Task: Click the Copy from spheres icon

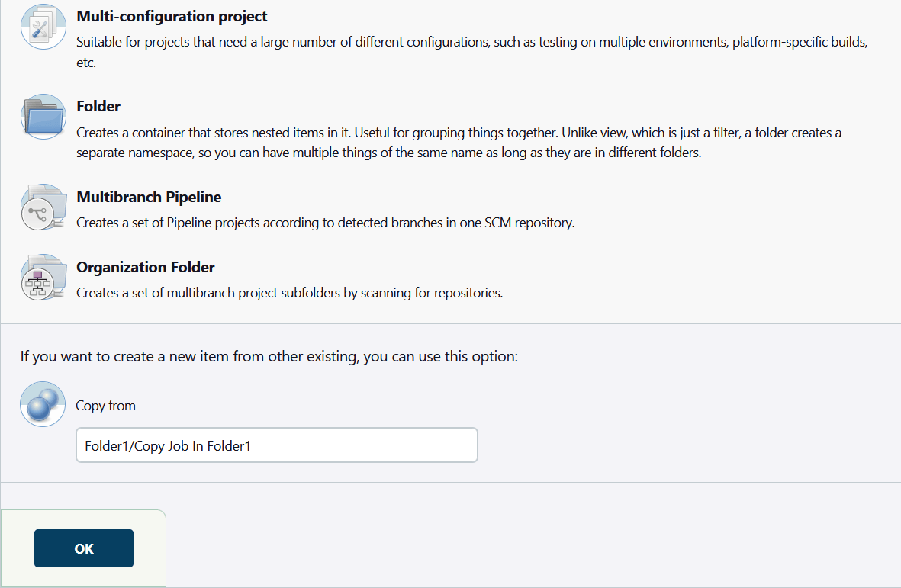Action: point(43,404)
